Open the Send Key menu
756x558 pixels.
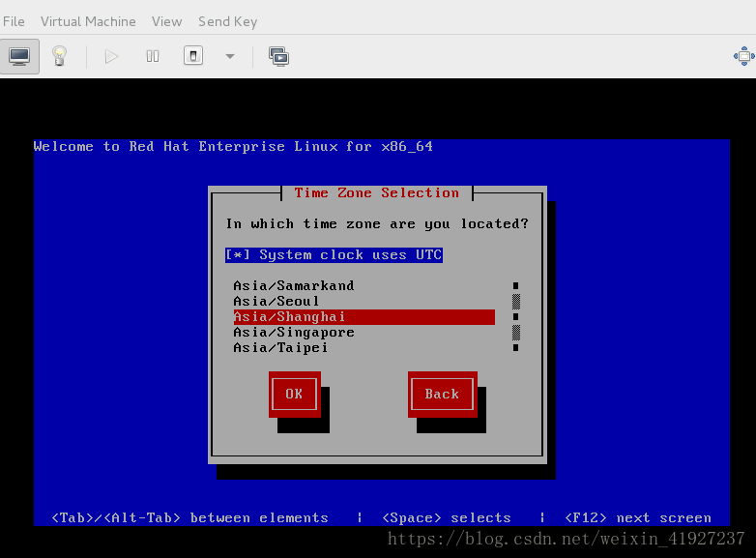(x=227, y=21)
